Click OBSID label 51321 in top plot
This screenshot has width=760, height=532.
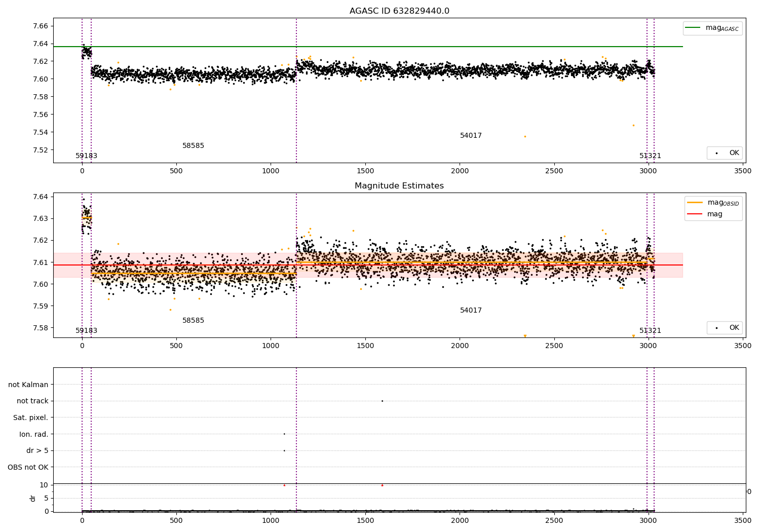pos(650,156)
